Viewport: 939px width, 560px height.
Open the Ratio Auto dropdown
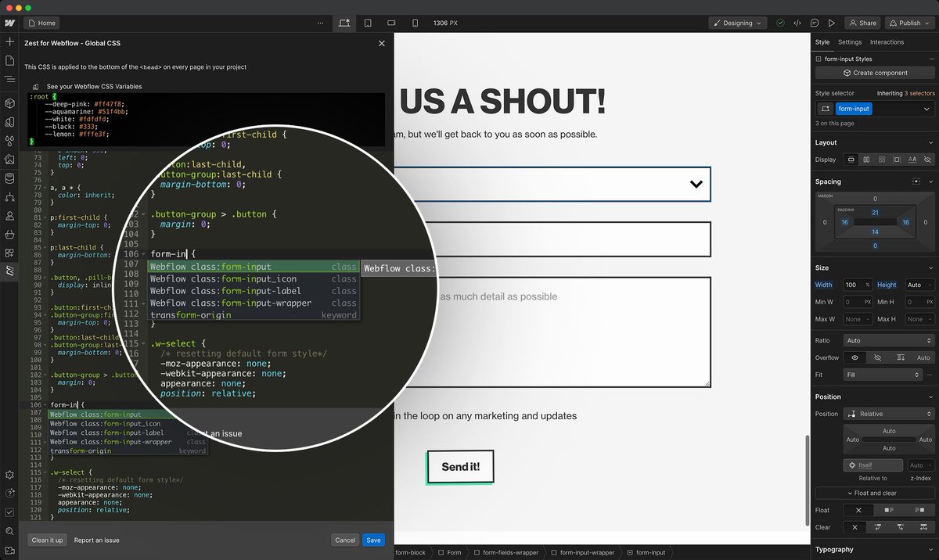889,340
